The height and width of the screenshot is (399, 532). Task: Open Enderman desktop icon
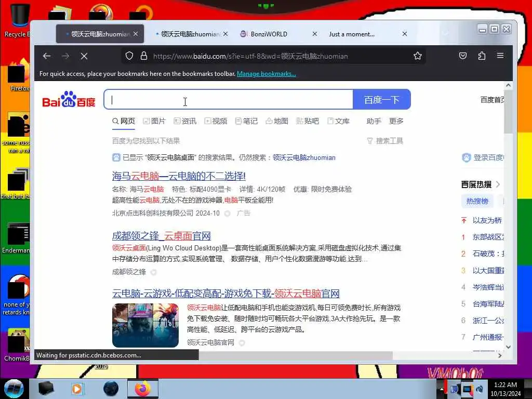(17, 238)
